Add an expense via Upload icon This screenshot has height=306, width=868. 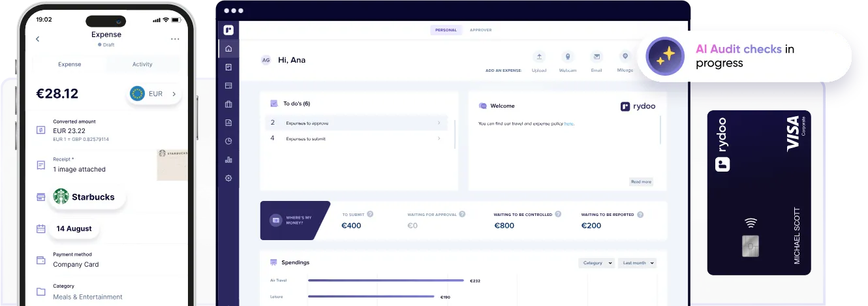coord(539,57)
